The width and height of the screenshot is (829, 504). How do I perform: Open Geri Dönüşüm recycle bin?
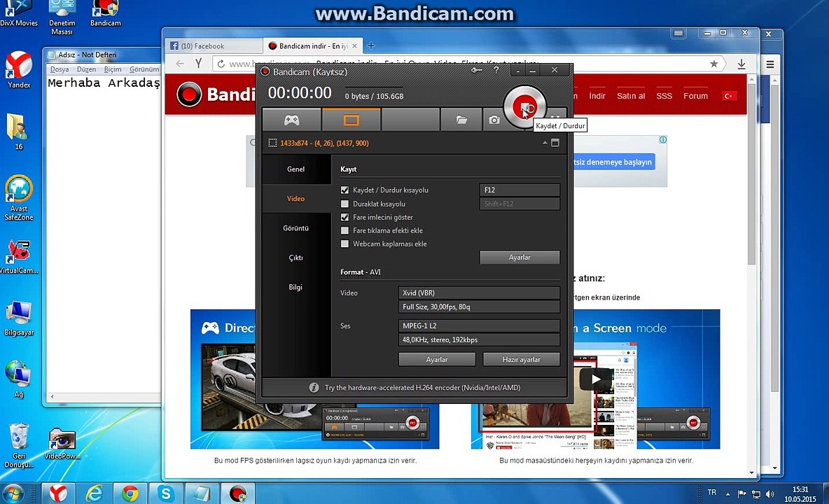tap(19, 446)
